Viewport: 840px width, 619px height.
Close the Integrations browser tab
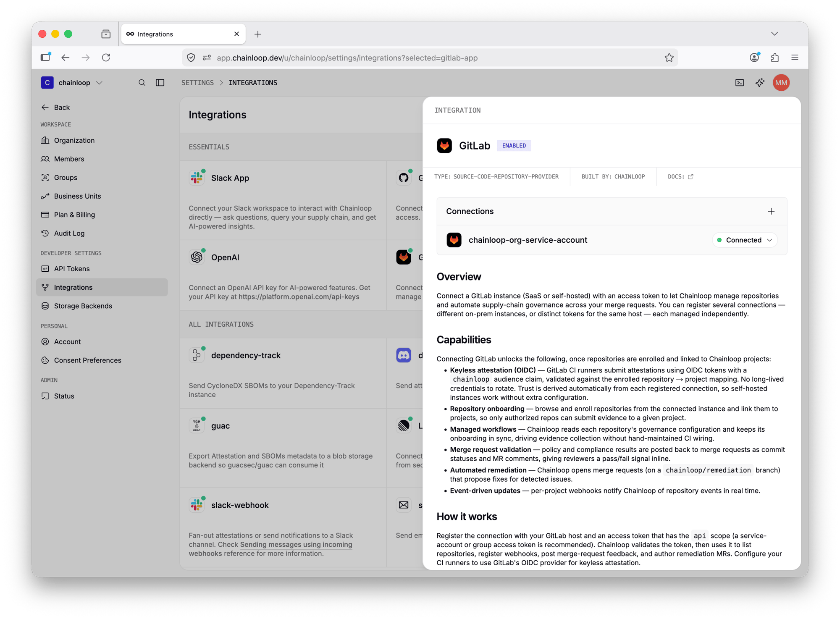tap(236, 34)
